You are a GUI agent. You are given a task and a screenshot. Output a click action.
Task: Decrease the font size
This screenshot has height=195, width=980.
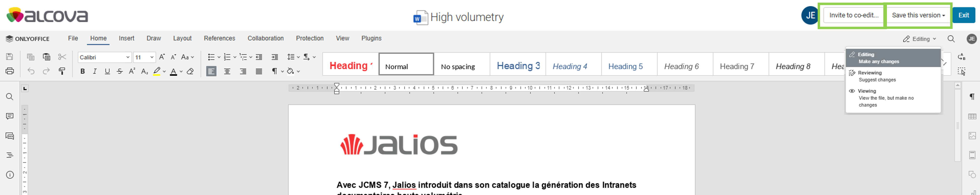pyautogui.click(x=173, y=57)
